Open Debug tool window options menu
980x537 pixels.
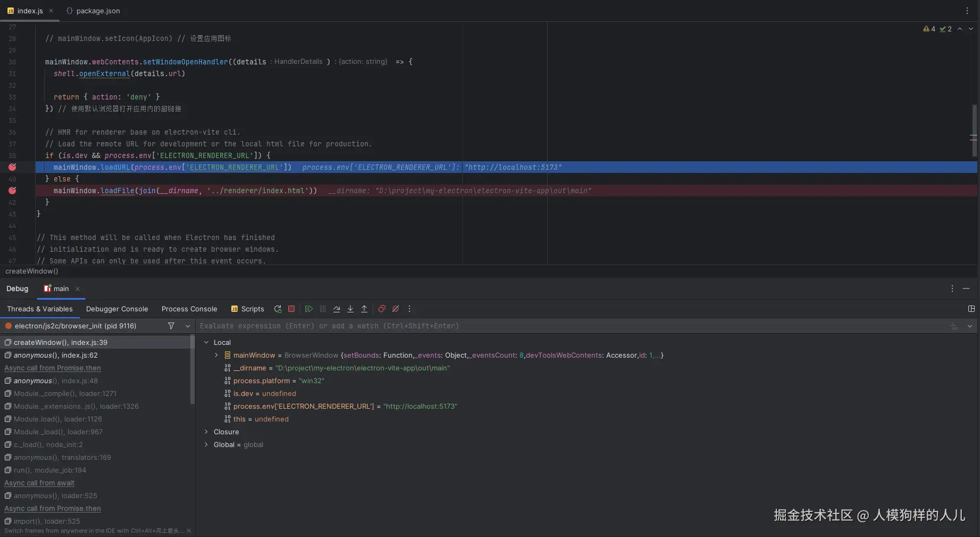tap(952, 288)
